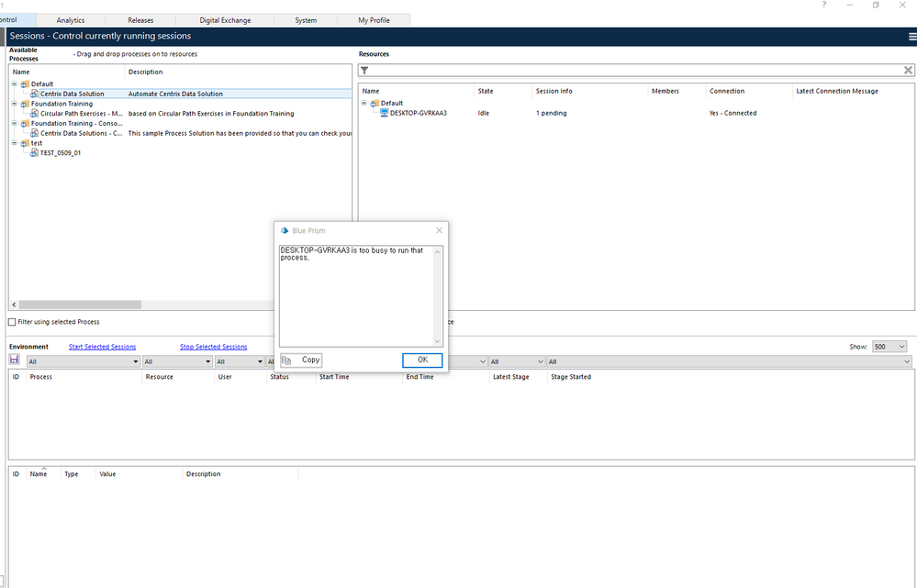
Task: Click the save icon in Environment filters
Action: coord(14,360)
